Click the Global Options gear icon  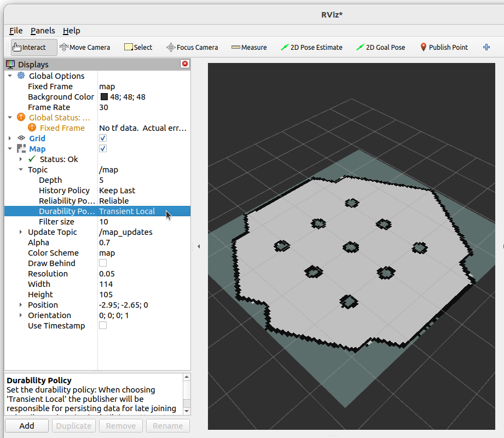click(x=21, y=76)
